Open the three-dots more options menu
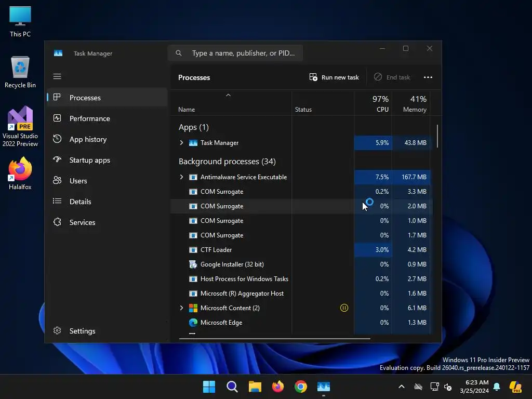This screenshot has width=532, height=399. coord(428,77)
